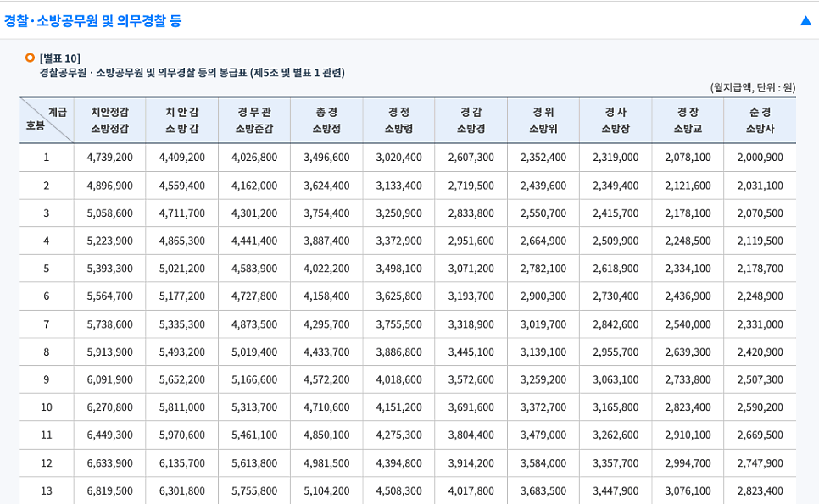This screenshot has width=819, height=504.
Task: Click the orange circle bullet beside 별표 10
Action: (30, 58)
